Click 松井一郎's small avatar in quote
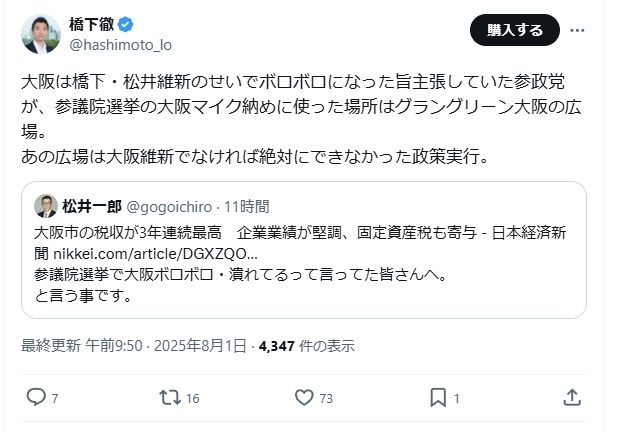The image size is (617, 432). [46, 207]
